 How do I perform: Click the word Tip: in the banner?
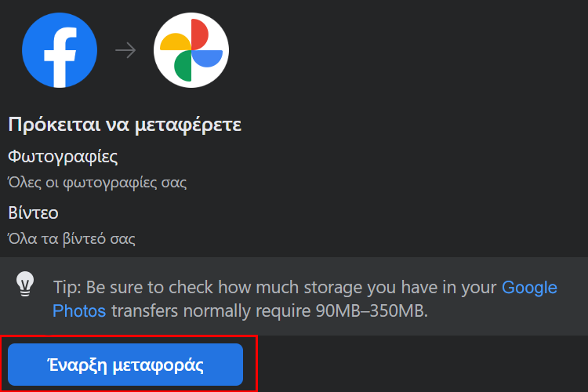coord(67,288)
